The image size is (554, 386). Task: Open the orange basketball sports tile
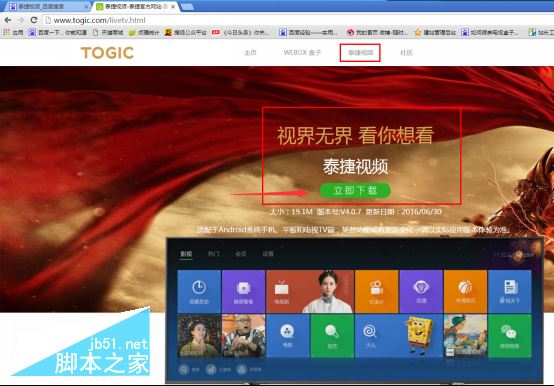pyautogui.click(x=465, y=291)
